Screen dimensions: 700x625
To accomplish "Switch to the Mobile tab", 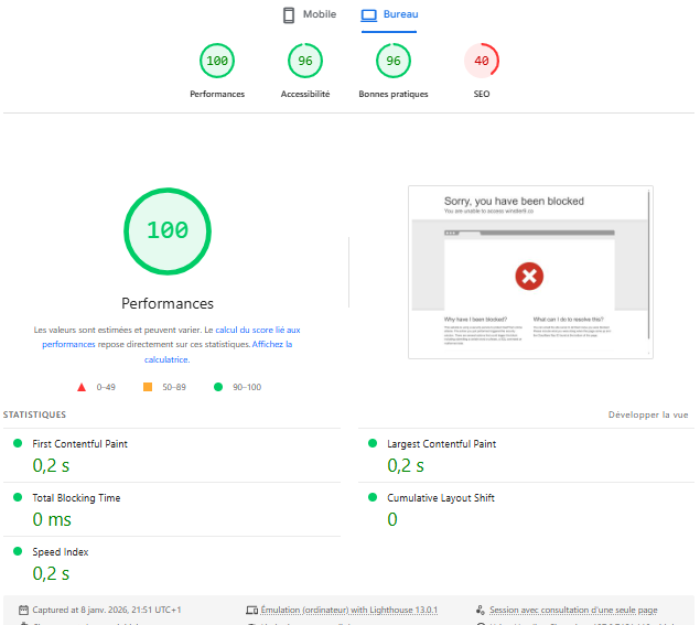I will [309, 15].
